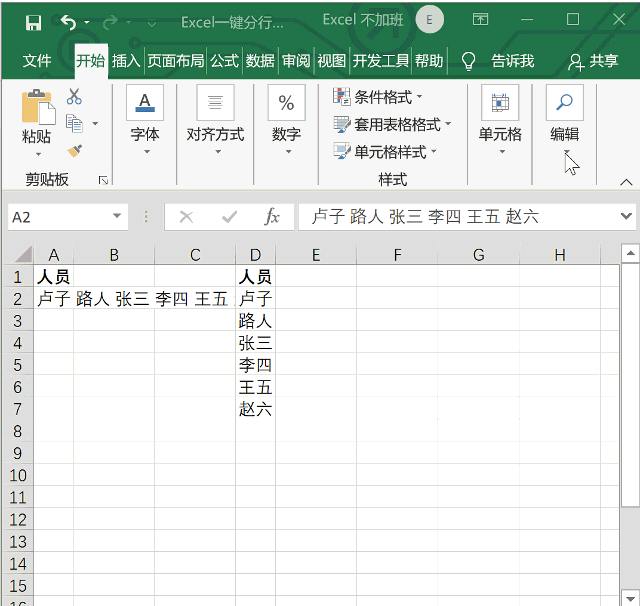Click the Undo arrow icon
The height and width of the screenshot is (606, 640).
coord(67,22)
